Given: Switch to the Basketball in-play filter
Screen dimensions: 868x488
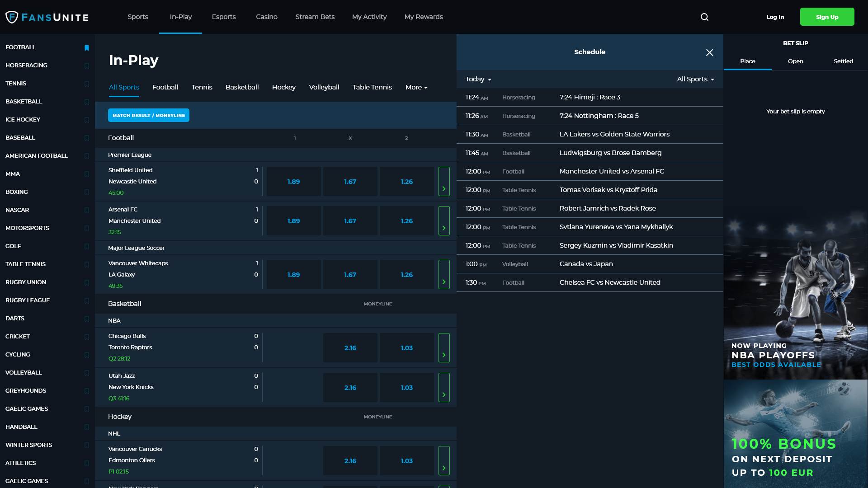Looking at the screenshot, I should (x=242, y=87).
